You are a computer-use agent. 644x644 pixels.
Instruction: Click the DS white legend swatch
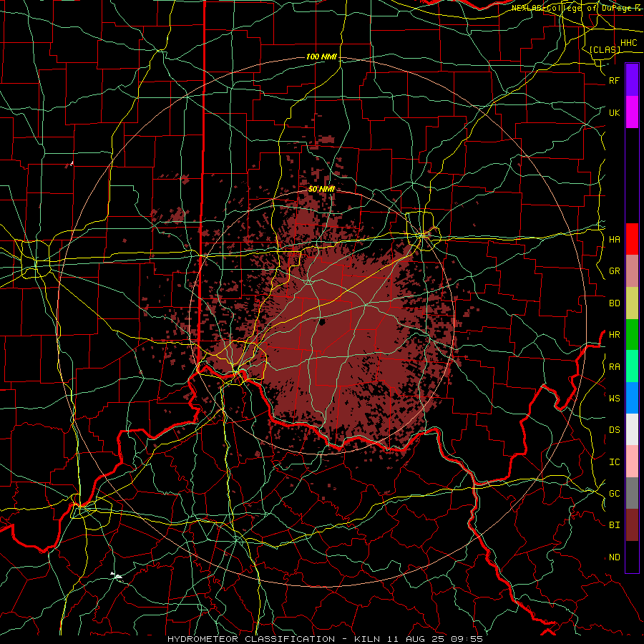pyautogui.click(x=632, y=429)
